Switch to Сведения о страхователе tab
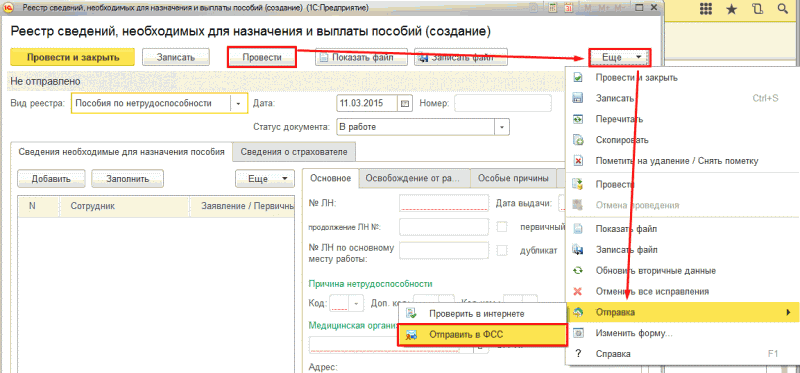 pyautogui.click(x=294, y=152)
